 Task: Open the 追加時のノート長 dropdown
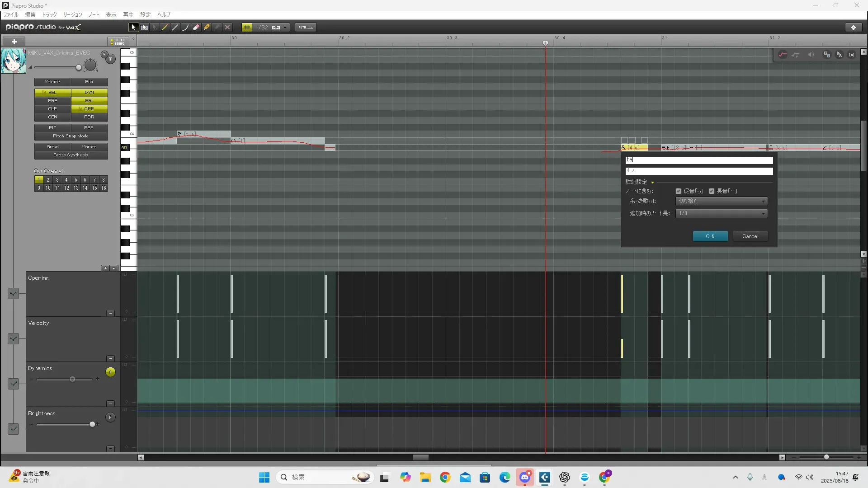click(722, 213)
